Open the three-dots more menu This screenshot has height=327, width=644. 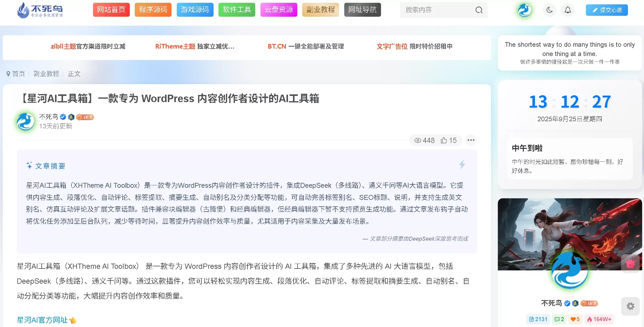471,140
